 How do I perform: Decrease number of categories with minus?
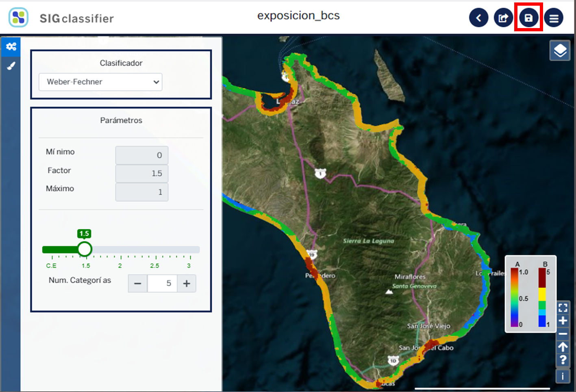(138, 283)
